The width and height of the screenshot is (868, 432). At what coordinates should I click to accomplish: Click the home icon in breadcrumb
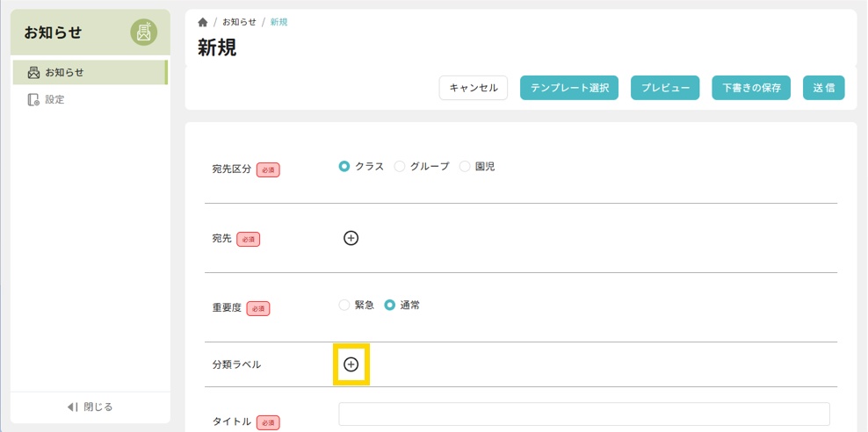(203, 22)
